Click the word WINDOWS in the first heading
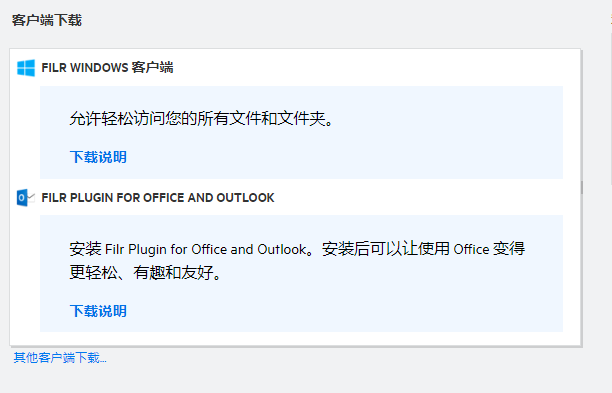 (99, 68)
